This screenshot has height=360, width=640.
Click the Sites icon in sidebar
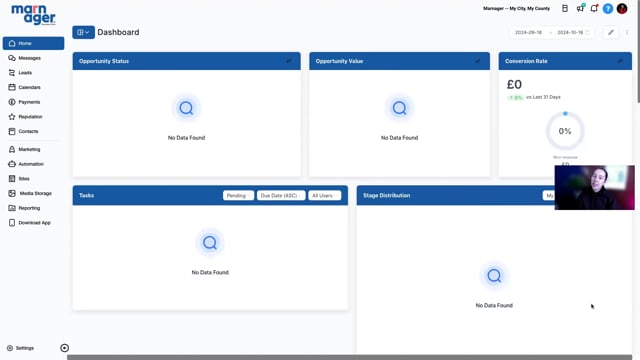pyautogui.click(x=12, y=179)
